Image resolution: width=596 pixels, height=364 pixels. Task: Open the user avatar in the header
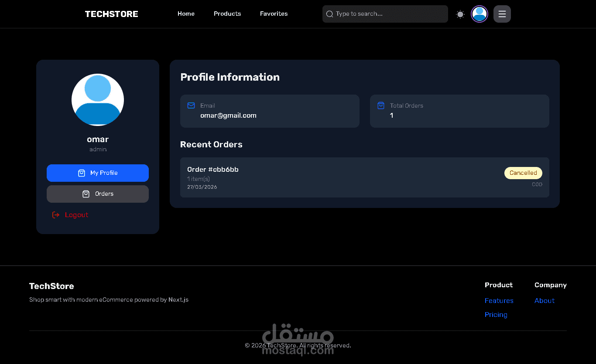tap(480, 14)
